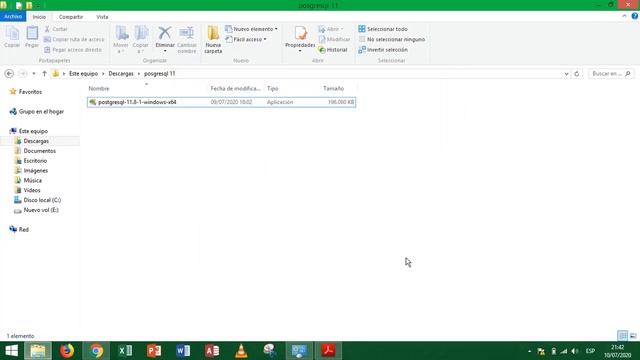Screen dimensions: 640x360
Task: Go back with the back arrow
Action: [x=9, y=73]
